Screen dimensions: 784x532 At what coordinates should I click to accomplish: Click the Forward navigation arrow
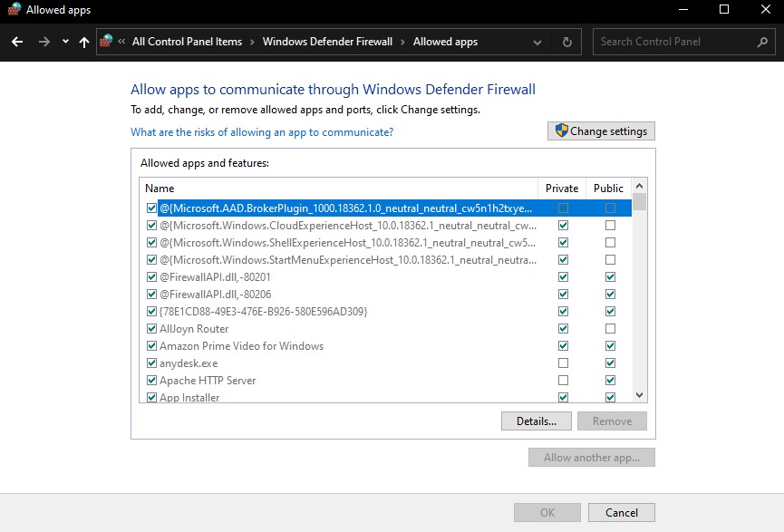44,42
